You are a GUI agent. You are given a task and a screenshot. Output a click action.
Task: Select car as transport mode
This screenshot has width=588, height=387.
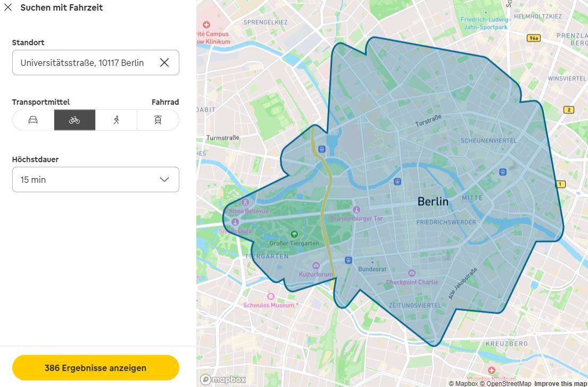click(33, 120)
